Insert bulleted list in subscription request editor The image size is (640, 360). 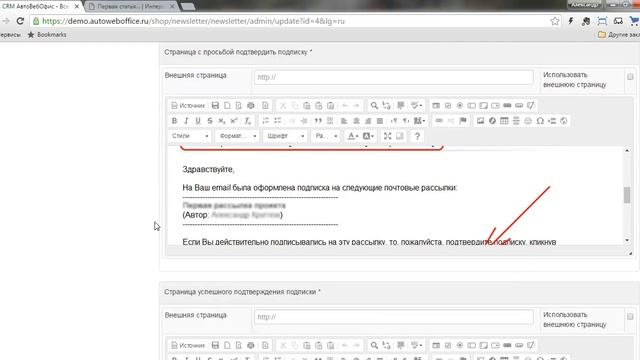pyautogui.click(x=278, y=121)
